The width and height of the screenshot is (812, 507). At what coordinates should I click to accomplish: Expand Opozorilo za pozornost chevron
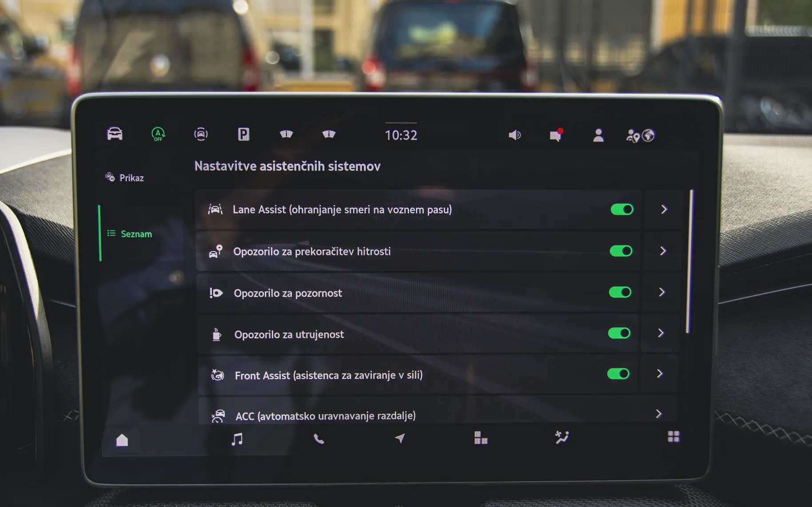662,292
